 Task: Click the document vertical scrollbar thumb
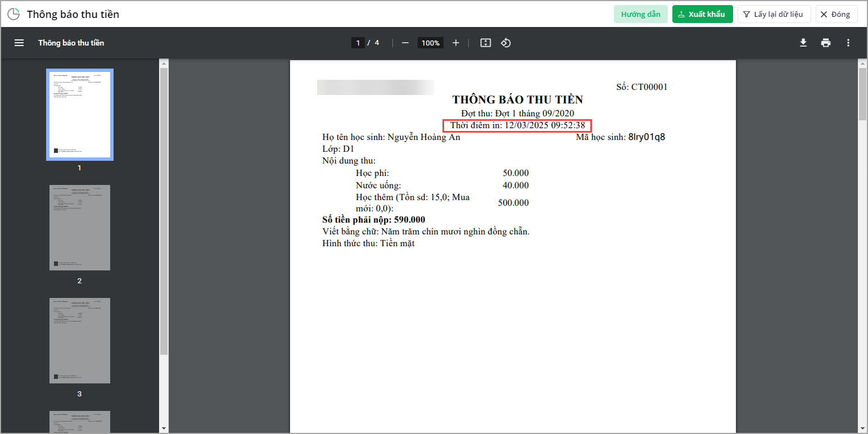pyautogui.click(x=863, y=94)
